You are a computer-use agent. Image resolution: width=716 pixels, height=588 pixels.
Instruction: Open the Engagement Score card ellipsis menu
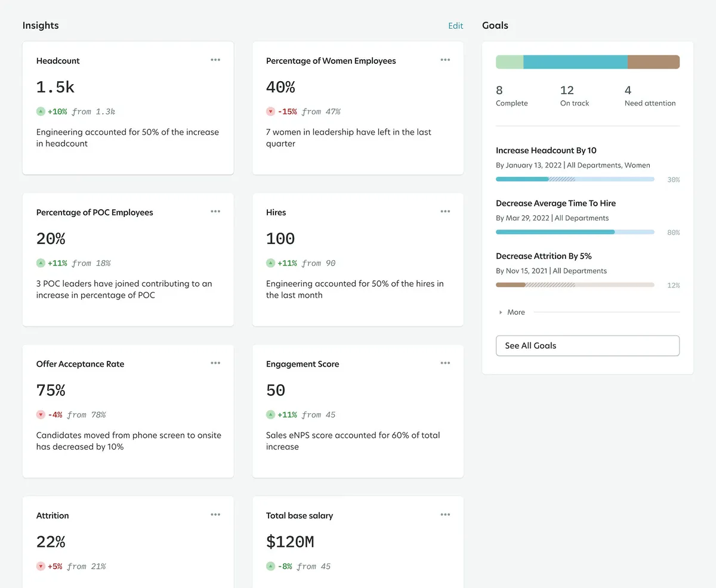[x=445, y=363]
